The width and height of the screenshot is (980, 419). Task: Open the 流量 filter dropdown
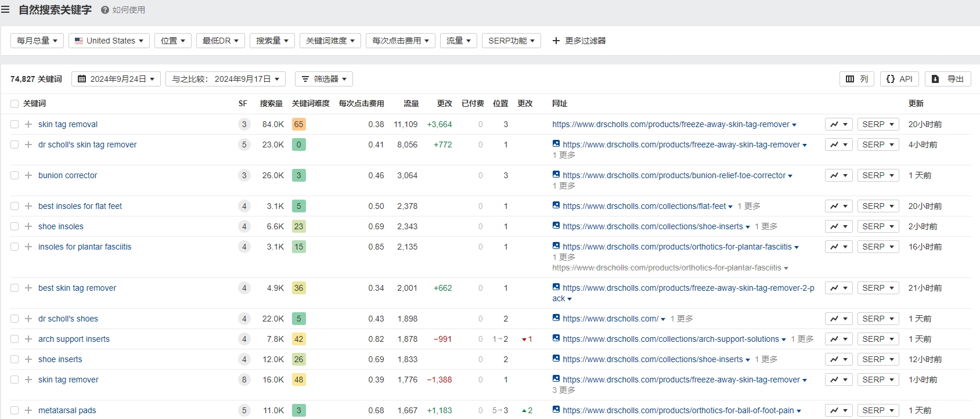[x=459, y=41]
